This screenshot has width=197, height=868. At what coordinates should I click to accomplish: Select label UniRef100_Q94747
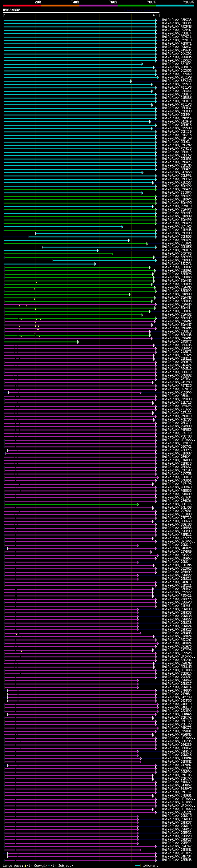click(177, 846)
